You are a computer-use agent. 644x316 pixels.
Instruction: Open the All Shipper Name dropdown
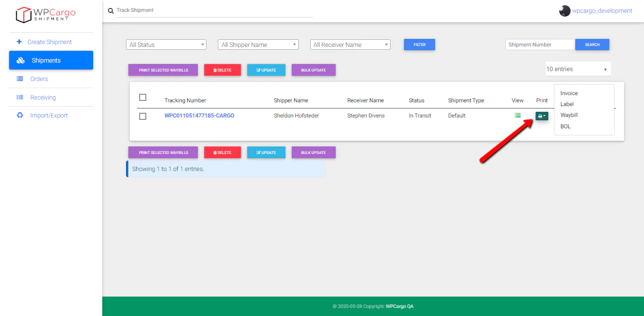(x=258, y=45)
